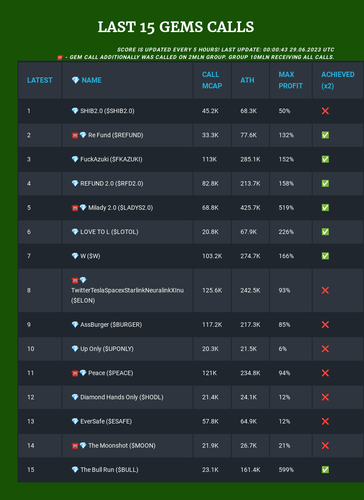Click the LATEST column header
364x500 pixels.
point(40,80)
